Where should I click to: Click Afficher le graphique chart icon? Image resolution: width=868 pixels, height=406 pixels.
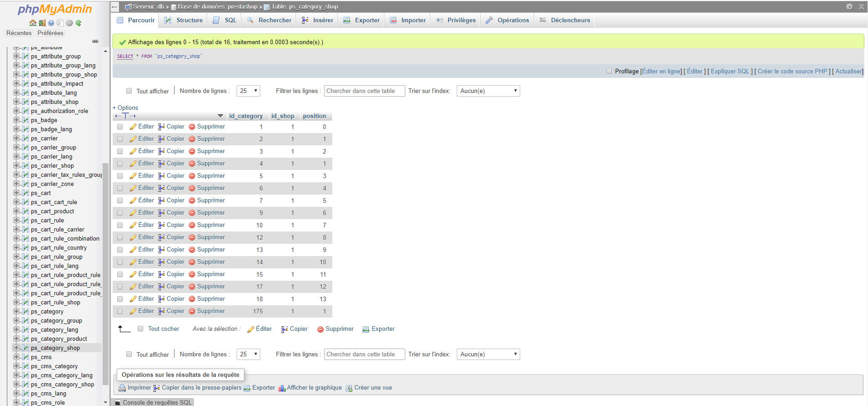pos(282,388)
